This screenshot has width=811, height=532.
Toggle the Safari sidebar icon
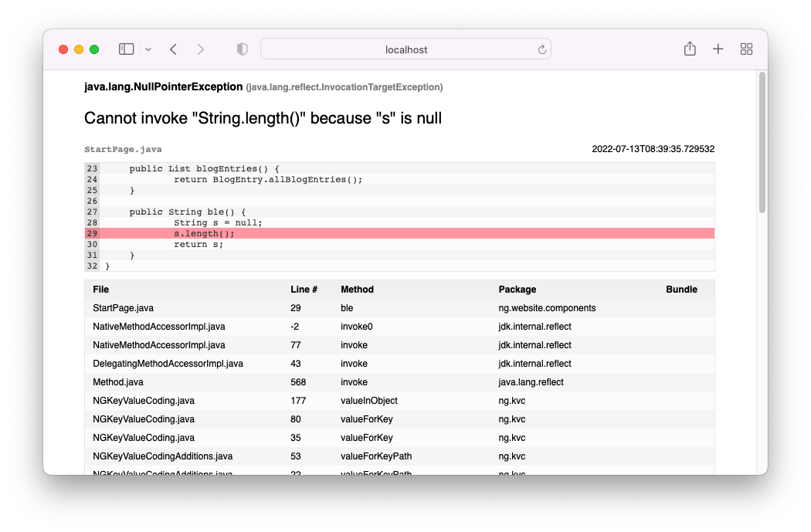[x=126, y=49]
